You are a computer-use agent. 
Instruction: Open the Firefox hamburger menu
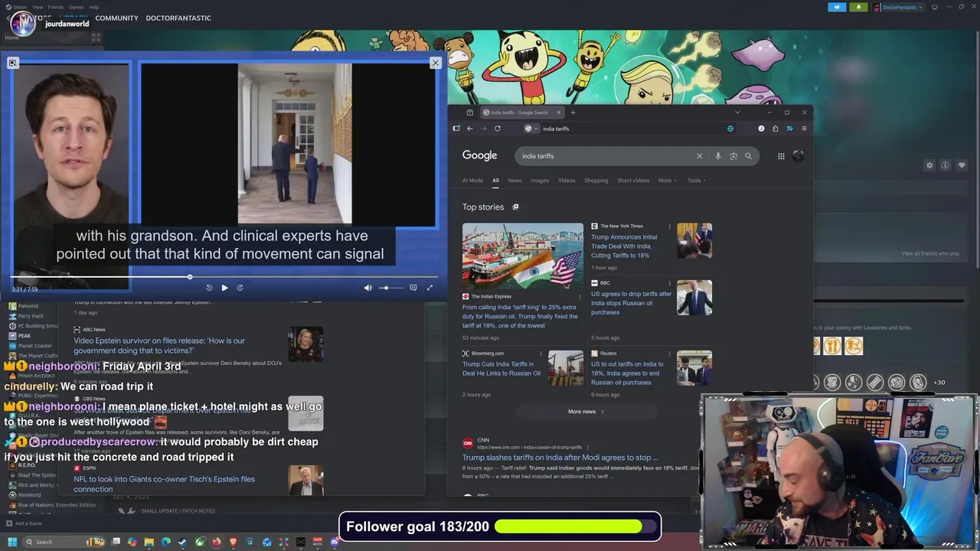pyautogui.click(x=804, y=129)
